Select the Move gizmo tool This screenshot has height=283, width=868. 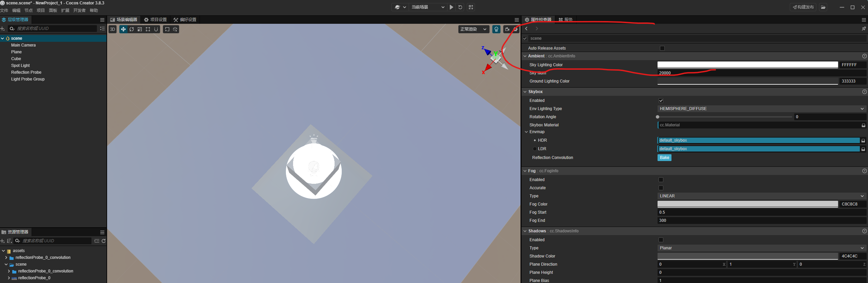[123, 29]
